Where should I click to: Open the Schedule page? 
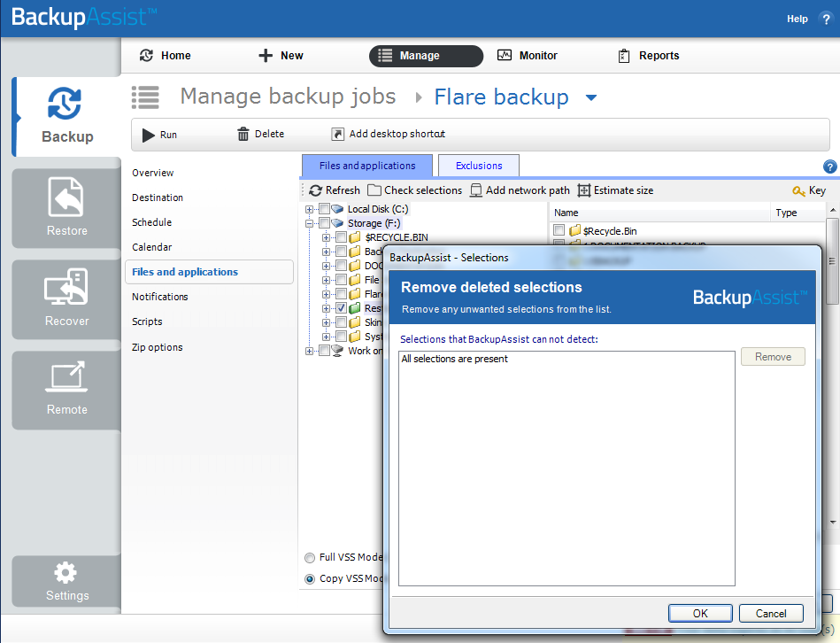click(x=151, y=222)
